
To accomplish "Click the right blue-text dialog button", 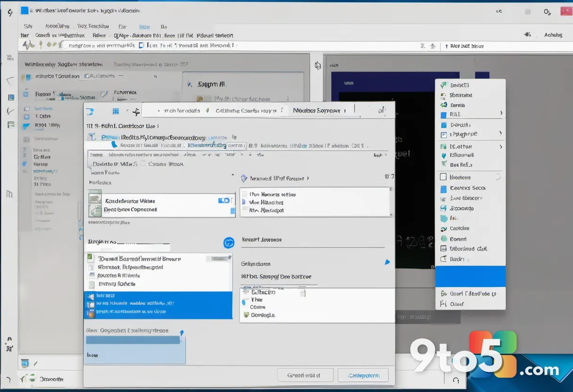I will coord(363,375).
